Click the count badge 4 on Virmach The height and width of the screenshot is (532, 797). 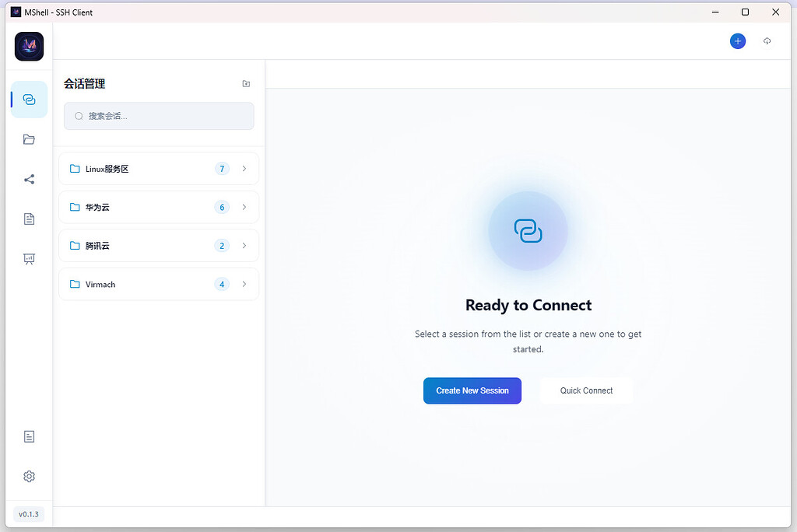222,284
